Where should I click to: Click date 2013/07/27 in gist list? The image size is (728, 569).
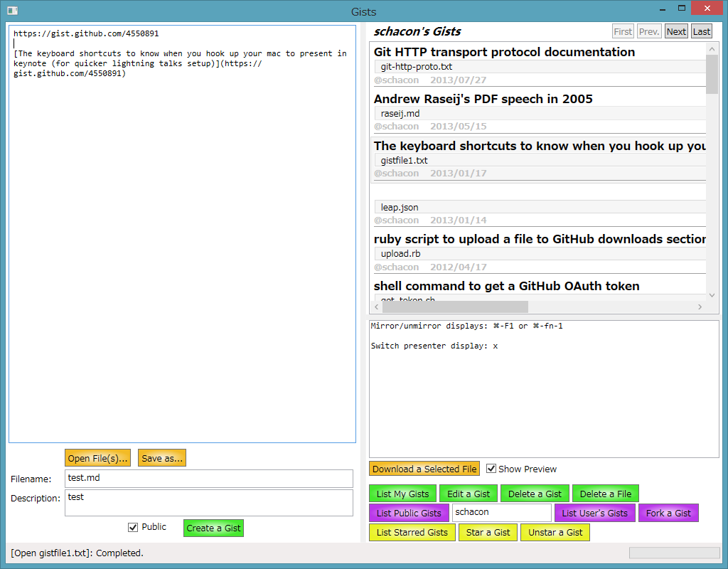pos(459,80)
